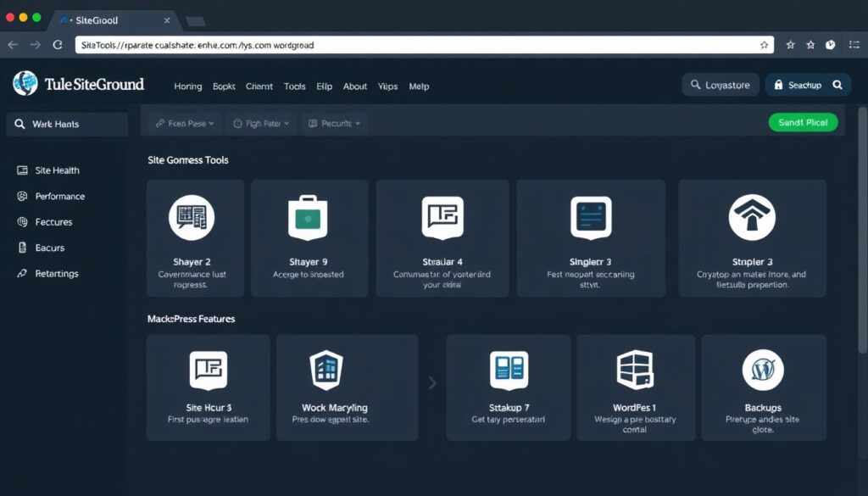The image size is (868, 496).
Task: Open the WordPes 1 window grid icon
Action: coord(635,371)
